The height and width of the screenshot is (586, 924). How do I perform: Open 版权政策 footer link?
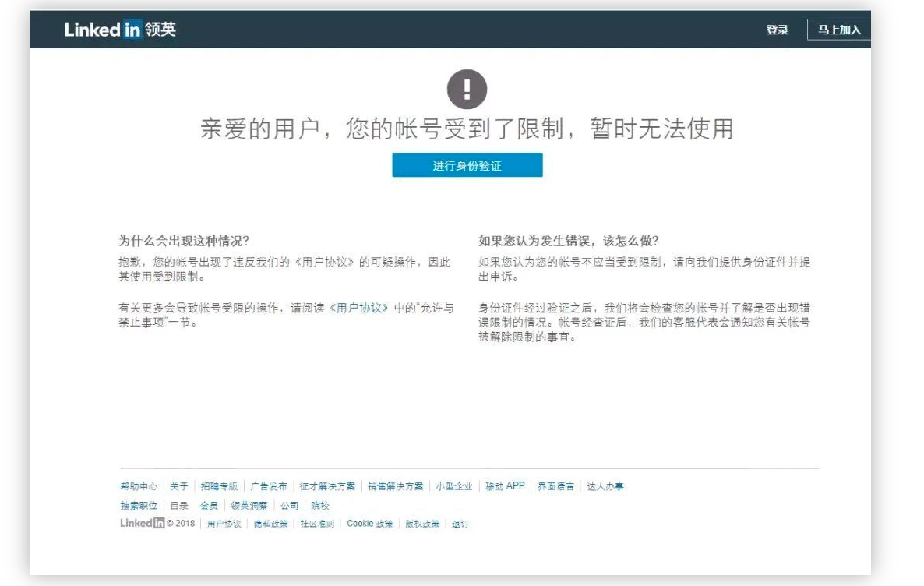click(422, 524)
